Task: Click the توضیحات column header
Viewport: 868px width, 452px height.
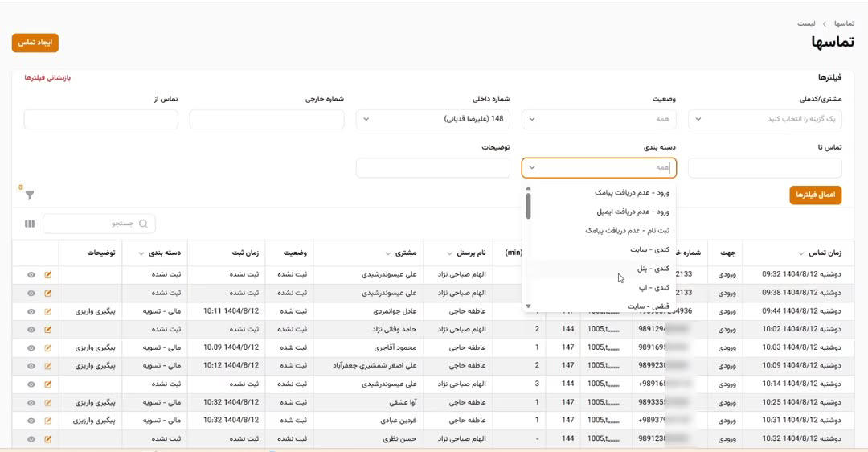Action: [x=100, y=253]
